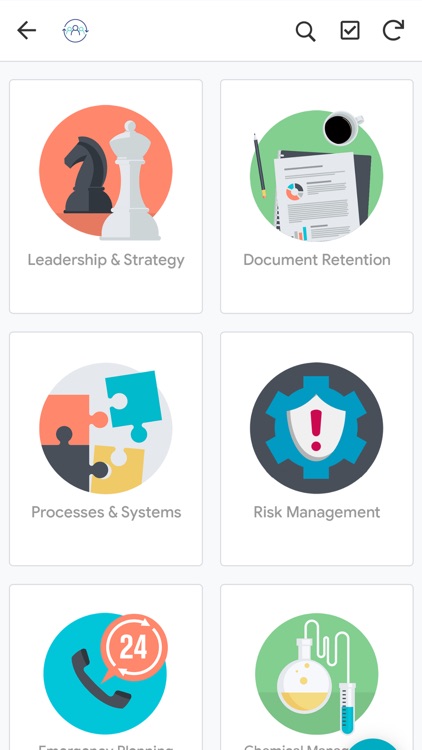Screen dimensions: 422x750
Task: Toggle the checkbox selection icon in header
Action: point(350,31)
